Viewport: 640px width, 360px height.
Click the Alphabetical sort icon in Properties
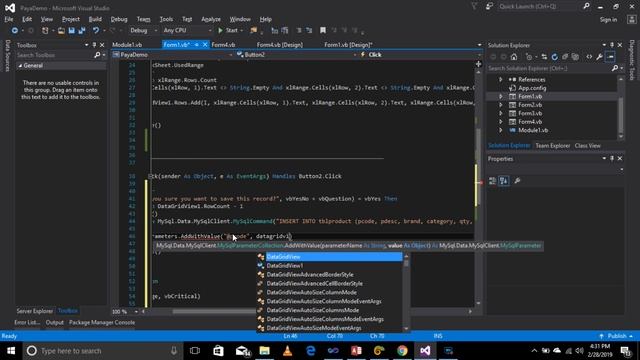point(504,181)
